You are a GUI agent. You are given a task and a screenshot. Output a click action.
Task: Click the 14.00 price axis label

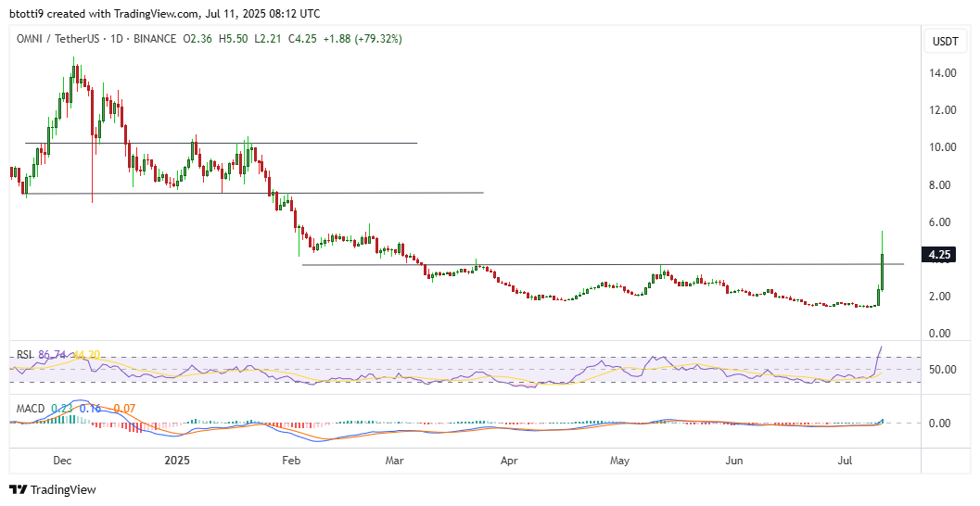(x=943, y=73)
